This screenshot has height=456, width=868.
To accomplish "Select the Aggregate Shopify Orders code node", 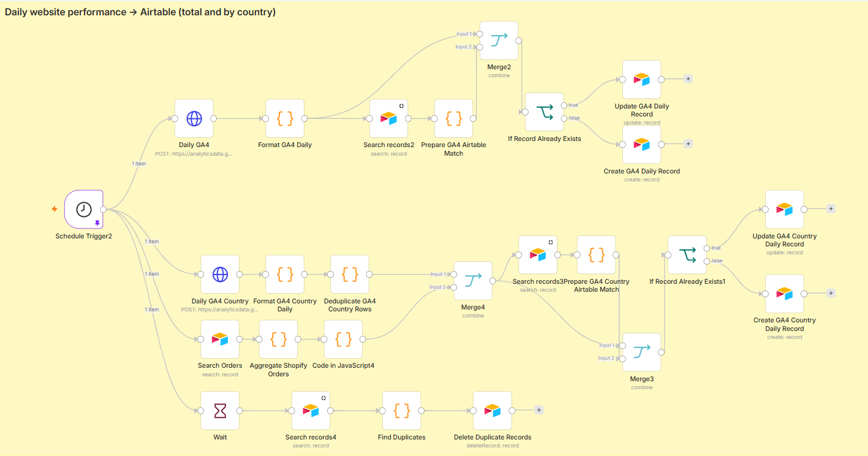I will pos(279,340).
